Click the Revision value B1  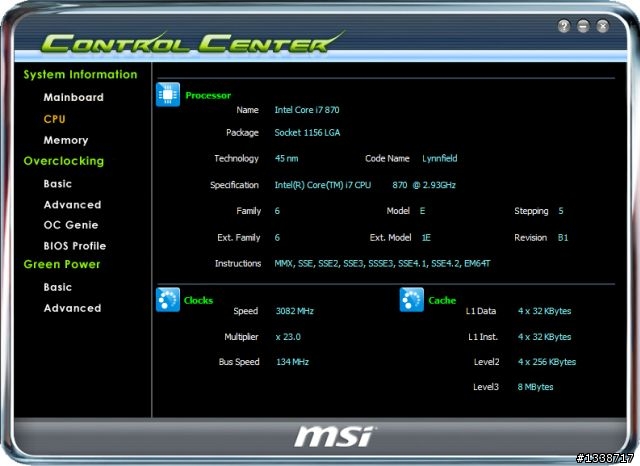pyautogui.click(x=563, y=237)
